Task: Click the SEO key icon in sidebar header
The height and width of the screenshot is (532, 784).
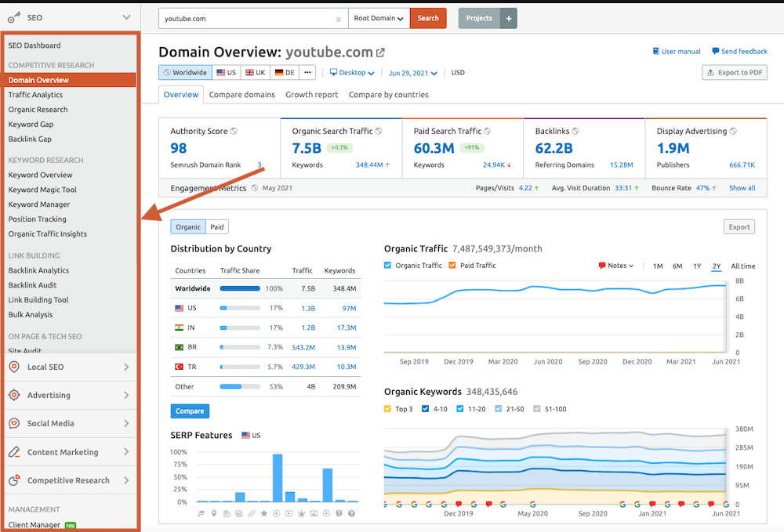Action: point(14,18)
